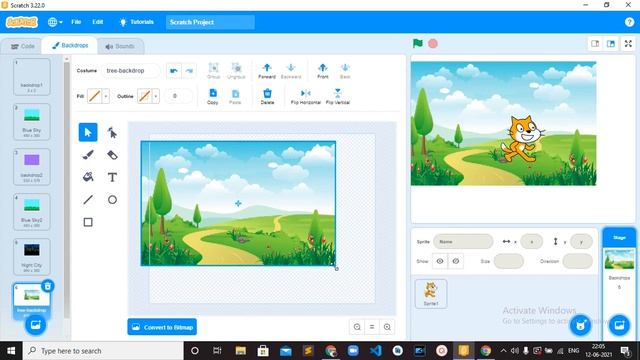The image size is (640, 360).
Task: Send selection to Back
Action: [345, 71]
